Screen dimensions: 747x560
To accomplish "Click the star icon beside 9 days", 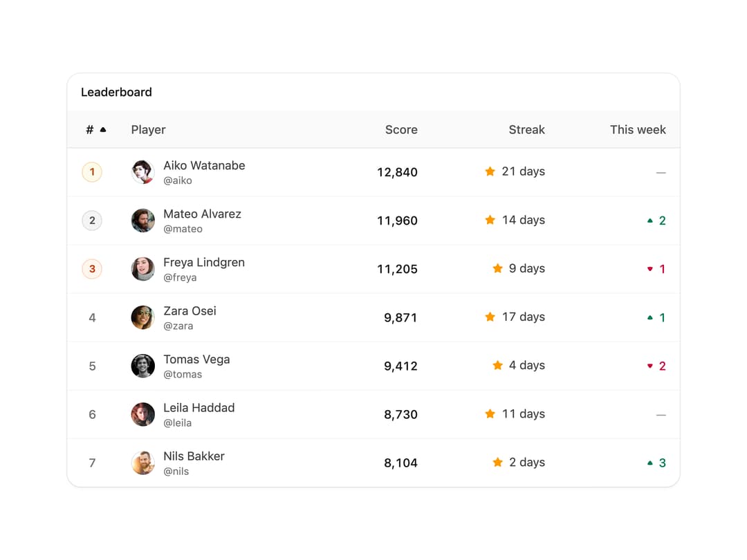I will point(497,268).
